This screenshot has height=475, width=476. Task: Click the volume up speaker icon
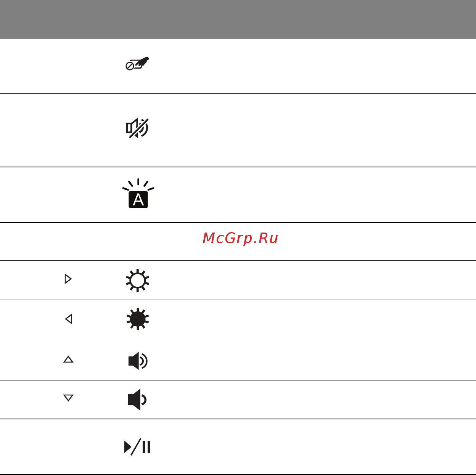138,361
